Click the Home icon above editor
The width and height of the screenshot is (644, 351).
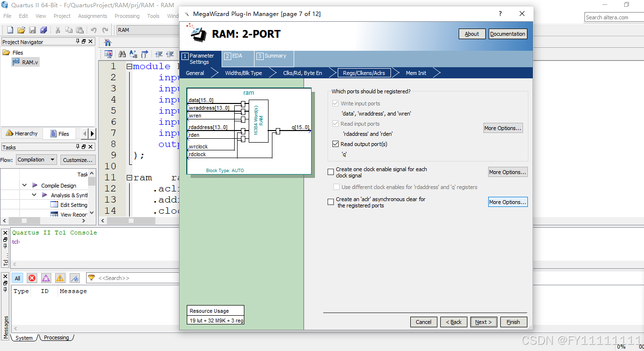click(108, 43)
